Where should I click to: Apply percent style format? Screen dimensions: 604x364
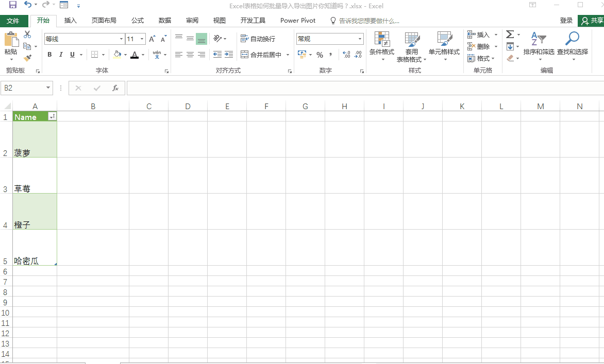pos(320,55)
